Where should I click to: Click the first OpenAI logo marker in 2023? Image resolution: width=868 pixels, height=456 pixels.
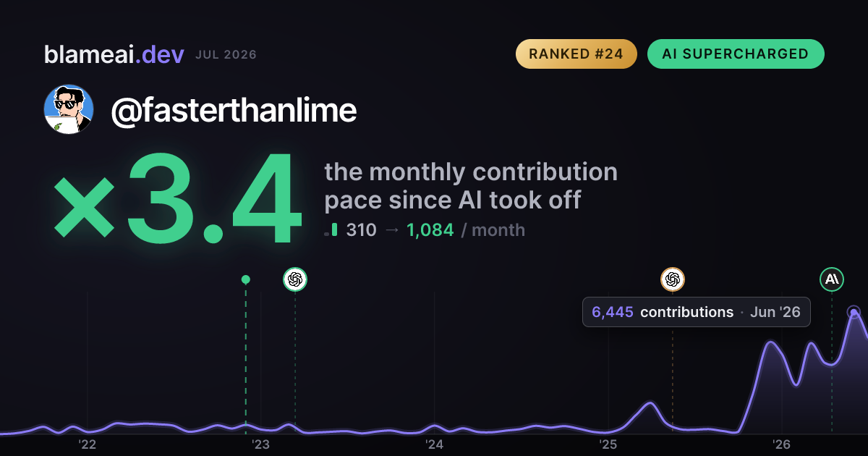pyautogui.click(x=295, y=279)
